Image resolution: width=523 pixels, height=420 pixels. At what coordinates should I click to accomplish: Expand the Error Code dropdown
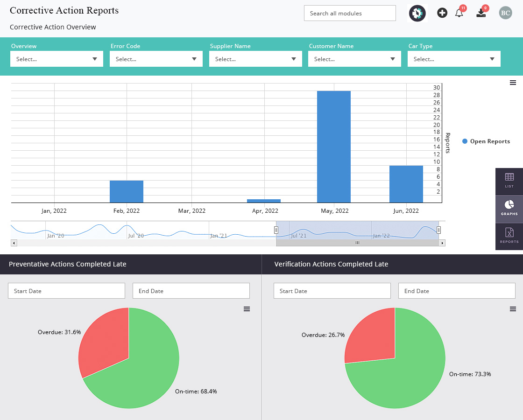pyautogui.click(x=156, y=59)
